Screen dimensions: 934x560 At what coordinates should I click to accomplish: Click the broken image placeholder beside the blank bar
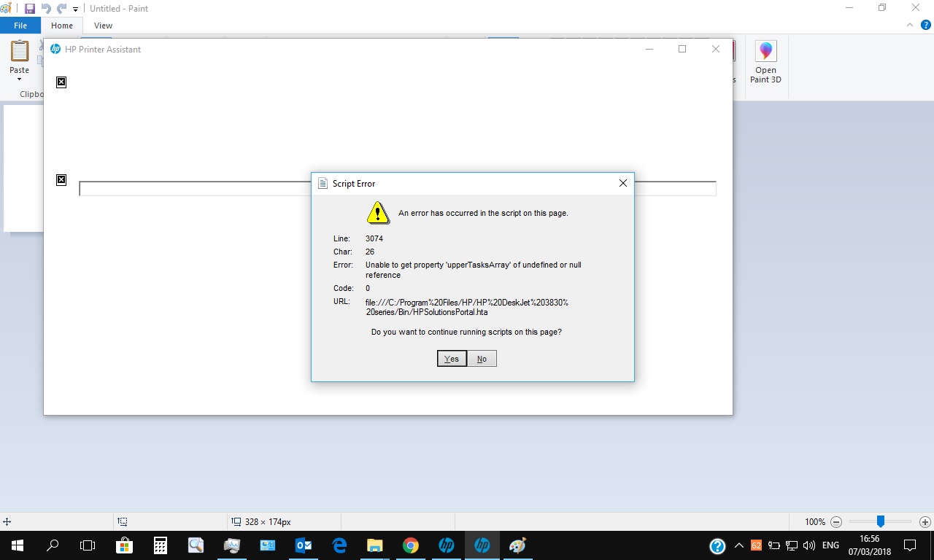coord(61,180)
